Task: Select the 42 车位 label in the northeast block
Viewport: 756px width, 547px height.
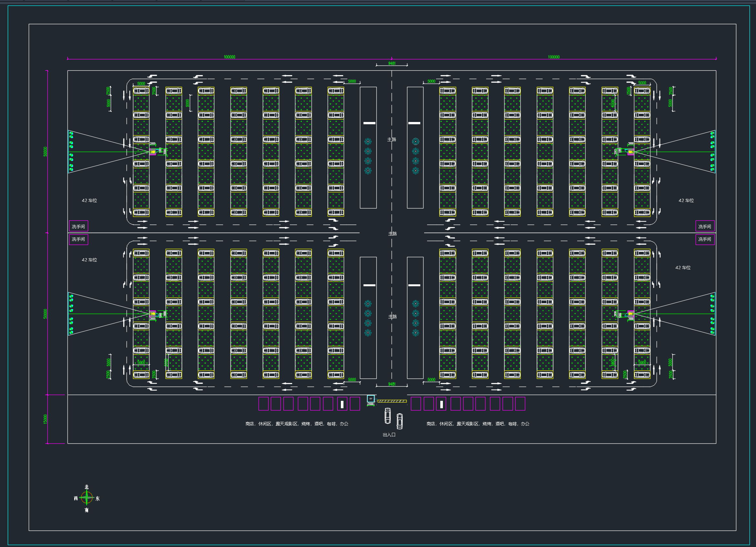Action: pyautogui.click(x=686, y=200)
